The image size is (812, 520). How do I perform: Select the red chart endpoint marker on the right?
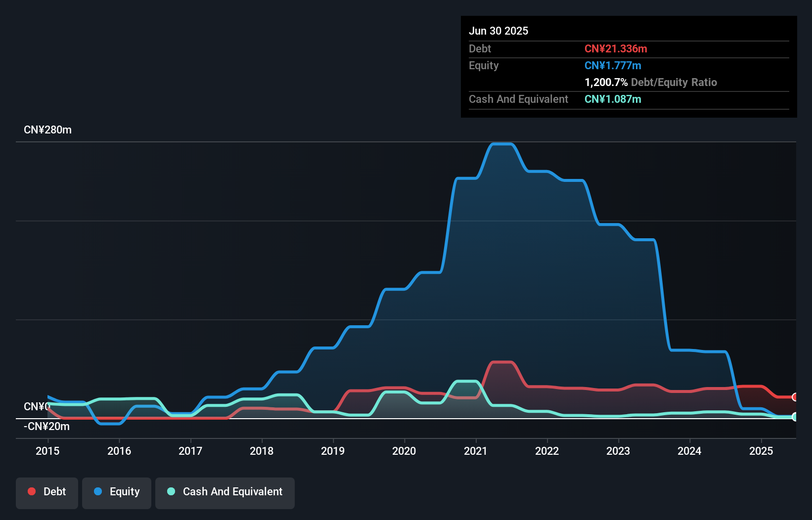795,397
